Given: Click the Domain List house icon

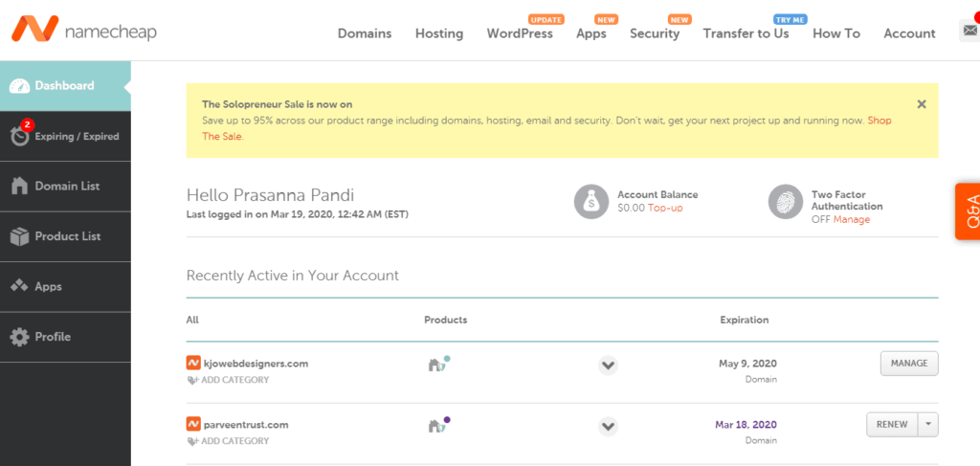Looking at the screenshot, I should (x=20, y=187).
